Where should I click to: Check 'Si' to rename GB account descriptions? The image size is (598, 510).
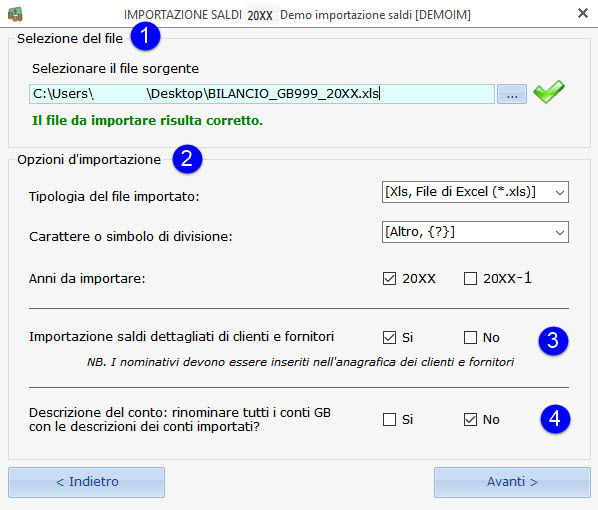pos(389,420)
